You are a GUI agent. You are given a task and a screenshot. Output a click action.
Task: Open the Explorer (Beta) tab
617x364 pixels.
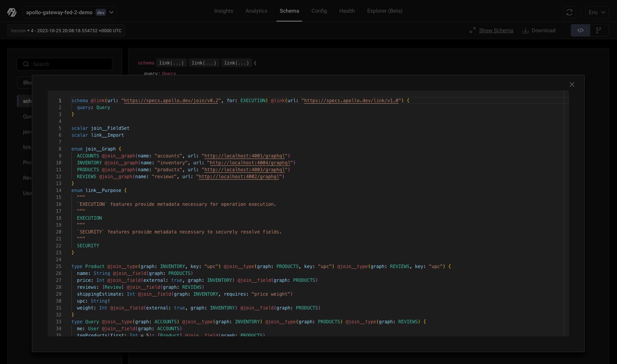point(385,11)
